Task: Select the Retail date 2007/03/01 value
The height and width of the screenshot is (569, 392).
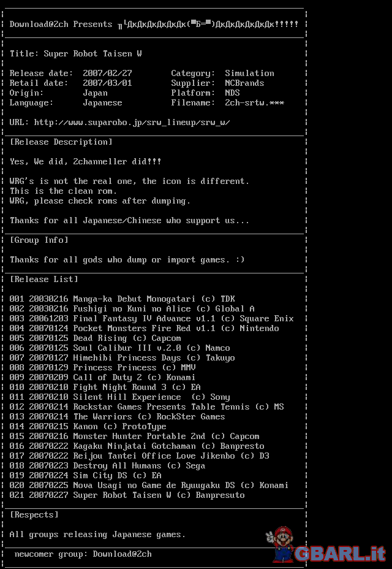Action: pos(107,83)
